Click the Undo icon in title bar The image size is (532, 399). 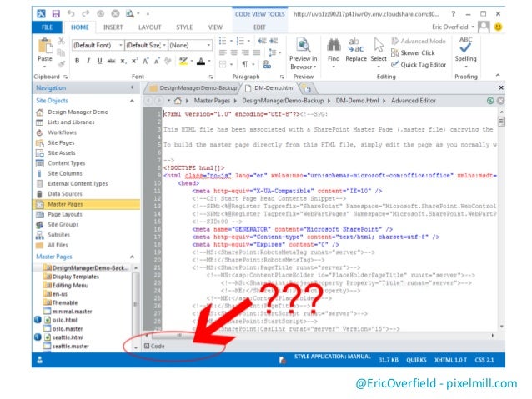tap(71, 13)
